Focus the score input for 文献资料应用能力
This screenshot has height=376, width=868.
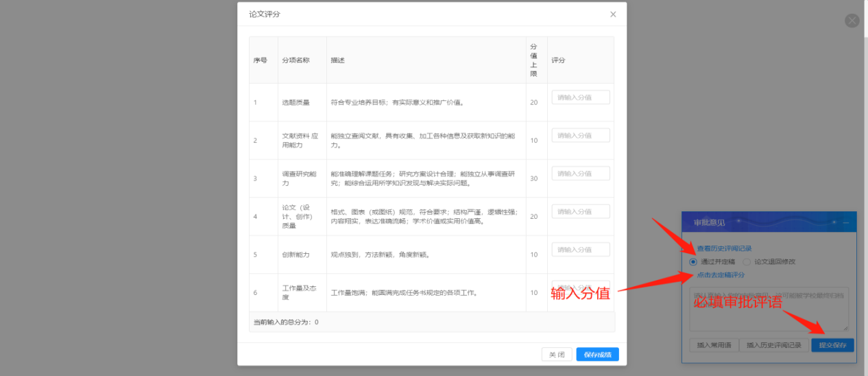pyautogui.click(x=581, y=136)
